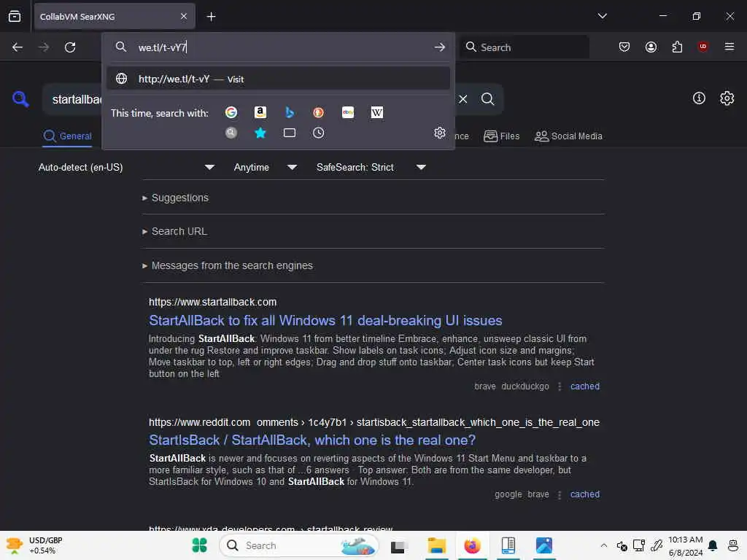Open SearXNG preferences gear
Viewport: 747px width, 560px height.
[x=727, y=98]
